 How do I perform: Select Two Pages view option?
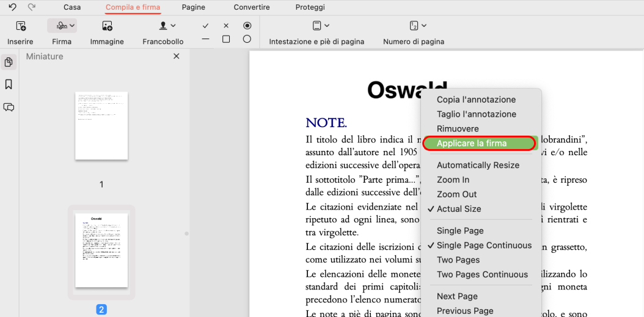pyautogui.click(x=458, y=260)
